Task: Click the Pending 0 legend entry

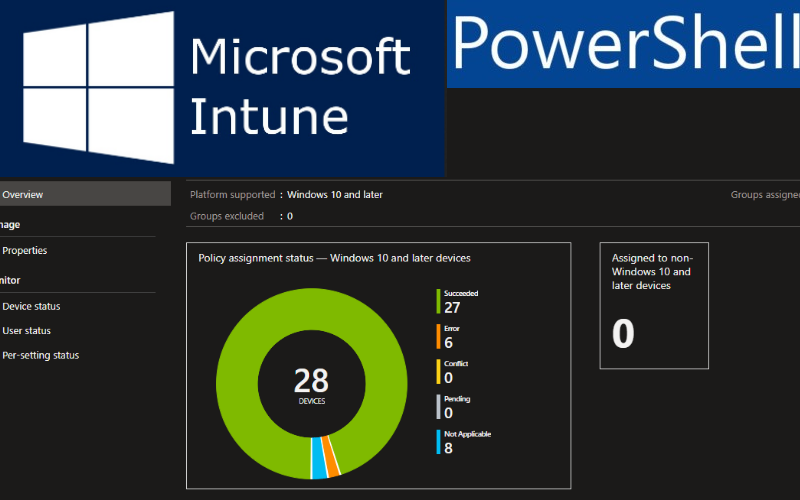Action: 454,407
